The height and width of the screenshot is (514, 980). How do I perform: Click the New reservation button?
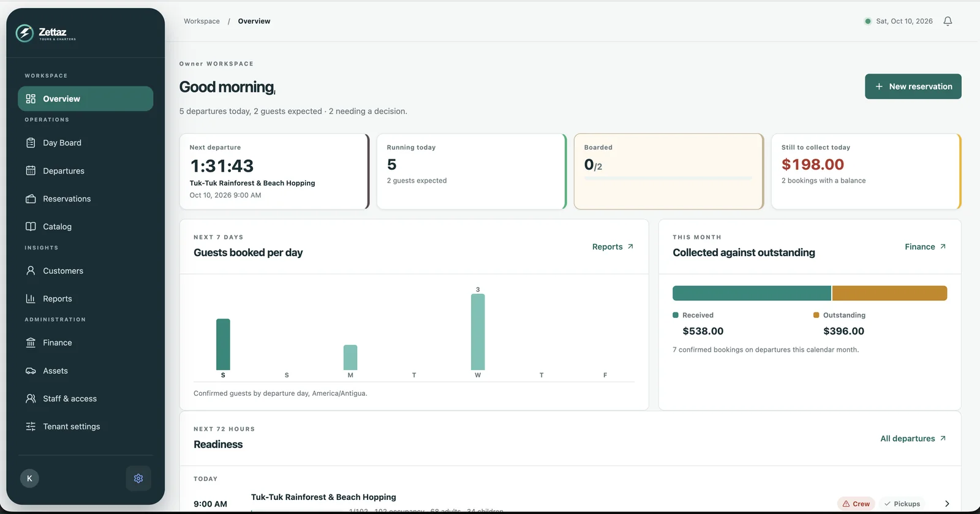point(913,86)
